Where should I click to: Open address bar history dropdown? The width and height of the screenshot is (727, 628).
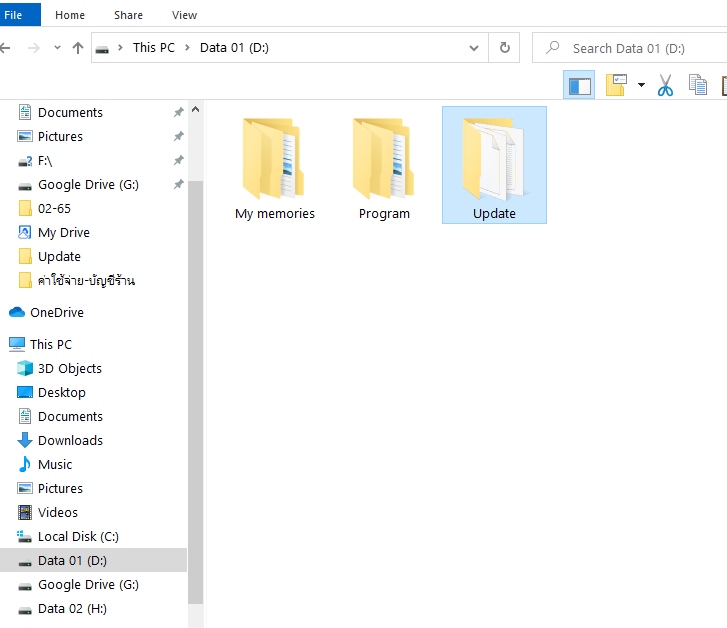pos(474,48)
